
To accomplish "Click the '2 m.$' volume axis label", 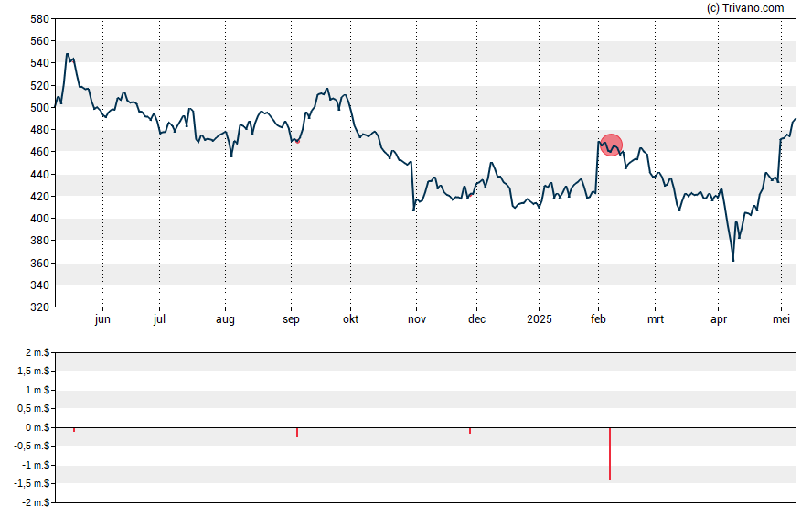I will pyautogui.click(x=37, y=353).
